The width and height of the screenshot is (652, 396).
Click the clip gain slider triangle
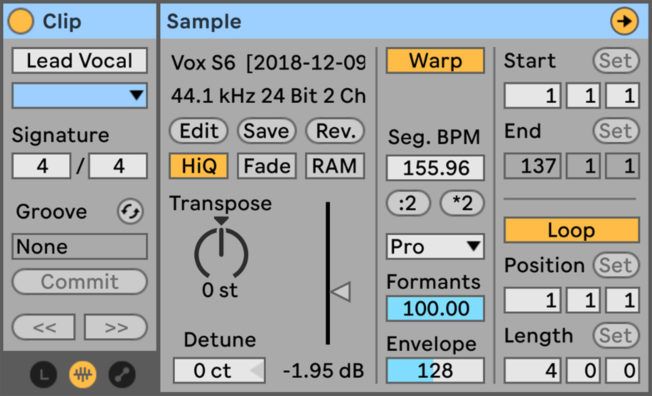(x=341, y=292)
